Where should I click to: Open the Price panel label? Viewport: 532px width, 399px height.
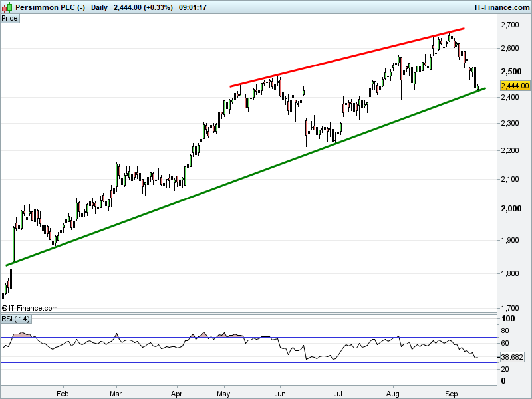pyautogui.click(x=9, y=19)
